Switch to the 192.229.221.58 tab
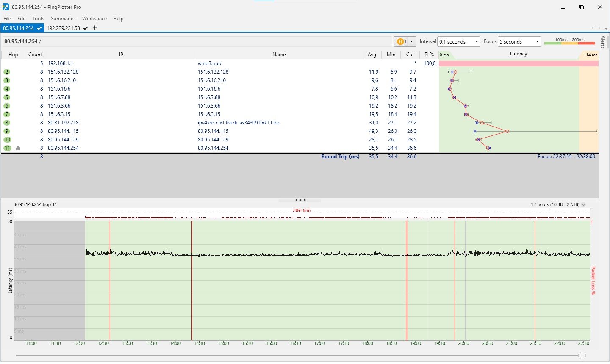The height and width of the screenshot is (364, 610). click(x=64, y=28)
